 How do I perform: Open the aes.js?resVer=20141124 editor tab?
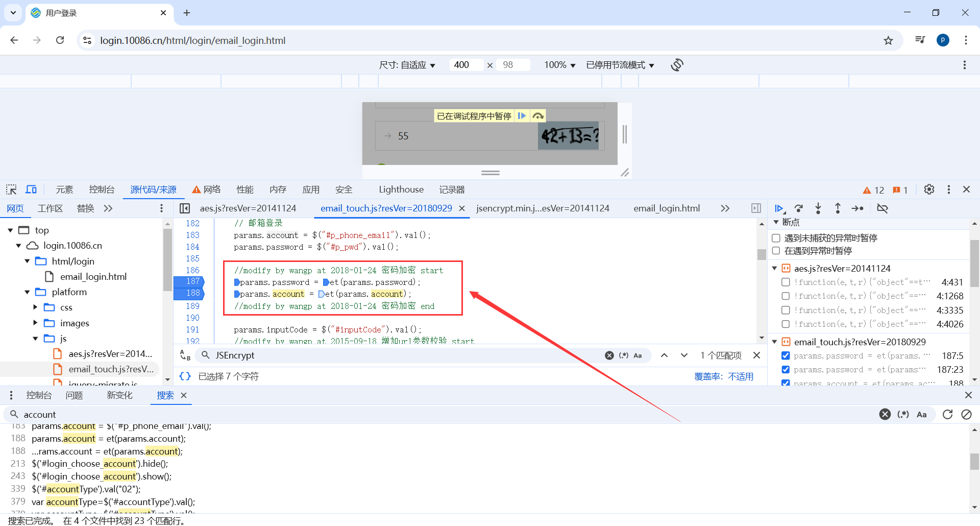point(248,208)
